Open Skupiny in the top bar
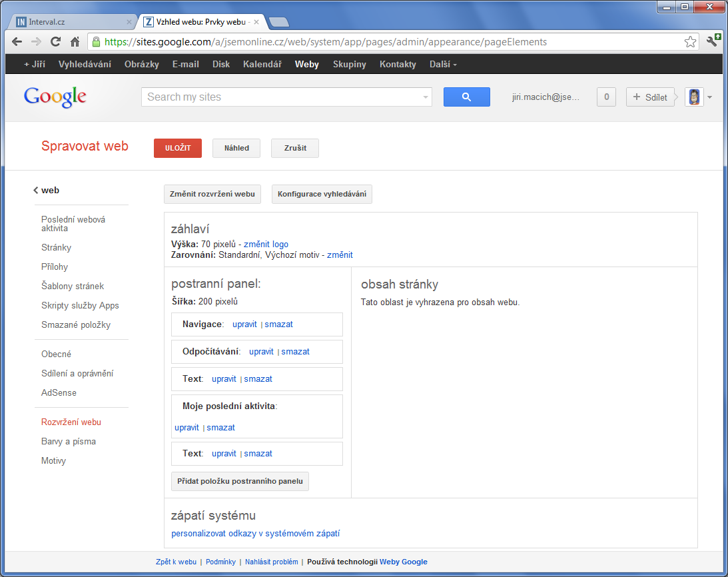Image resolution: width=728 pixels, height=577 pixels. coord(349,65)
